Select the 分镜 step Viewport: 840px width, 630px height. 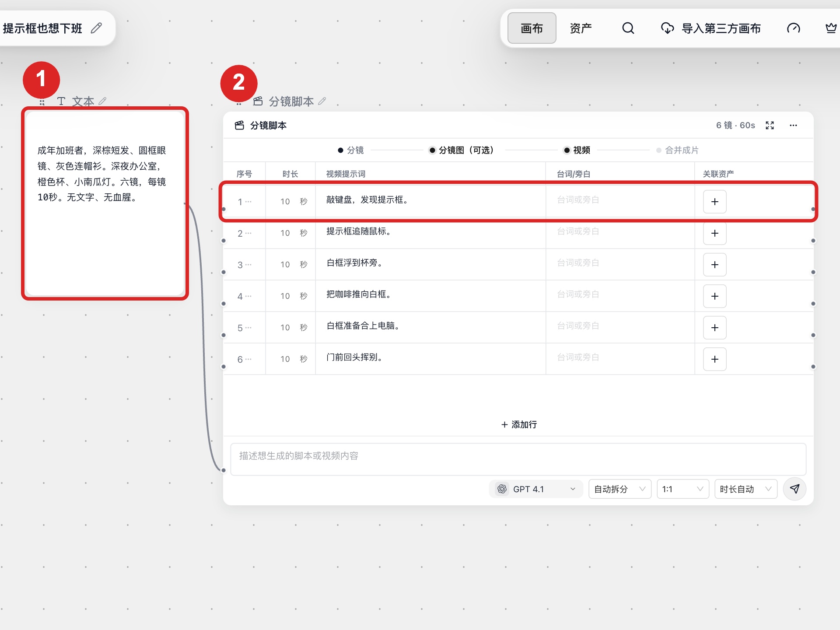pos(351,150)
